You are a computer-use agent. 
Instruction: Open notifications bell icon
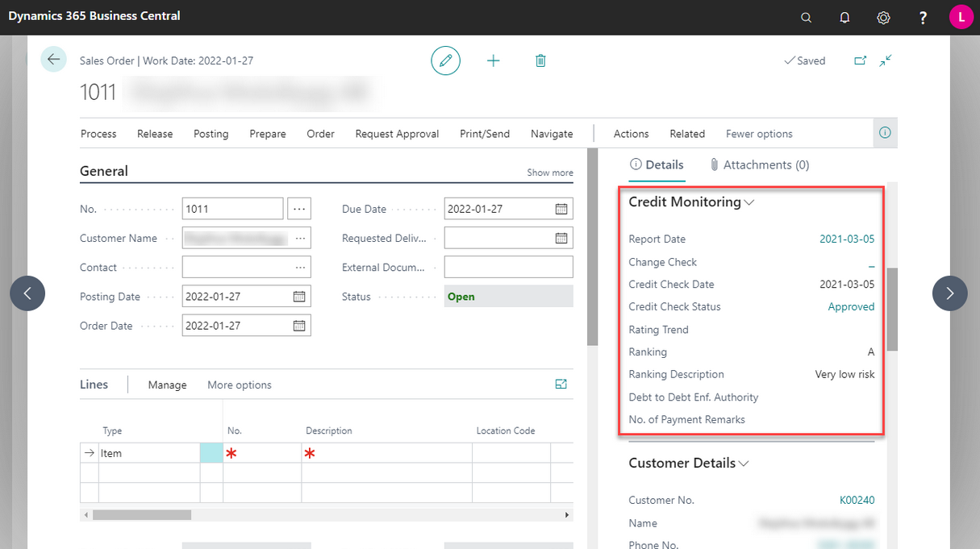(x=844, y=17)
